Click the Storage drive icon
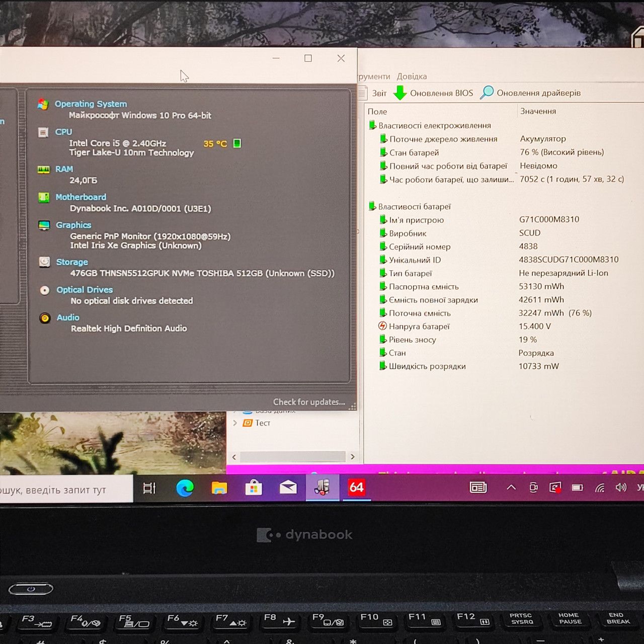This screenshot has width=644, height=644. pyautogui.click(x=44, y=262)
